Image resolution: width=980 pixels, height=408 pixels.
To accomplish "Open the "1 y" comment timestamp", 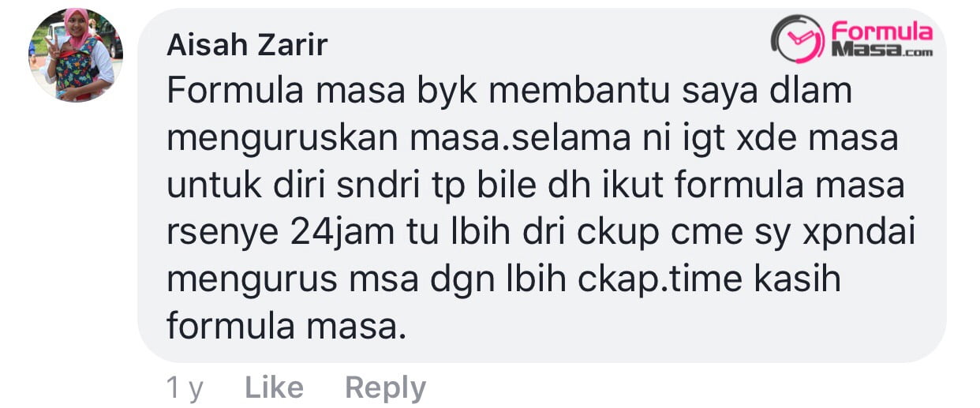I will pos(185,387).
